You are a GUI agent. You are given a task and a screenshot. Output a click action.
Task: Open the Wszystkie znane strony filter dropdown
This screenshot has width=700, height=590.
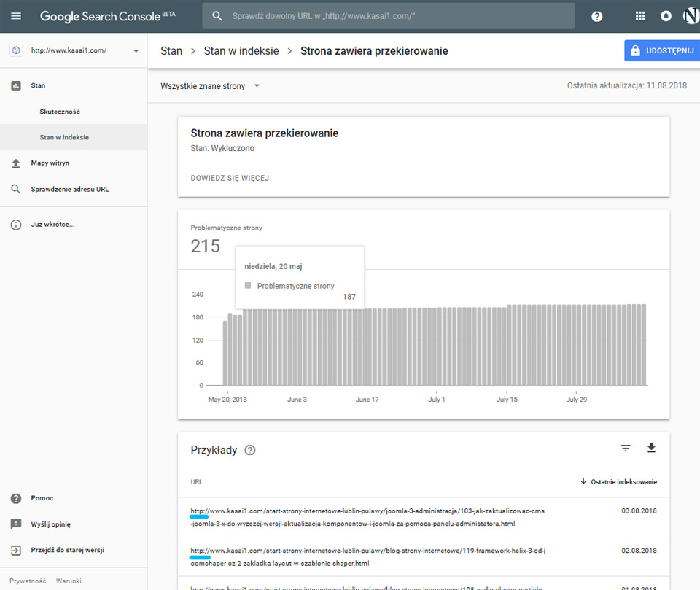point(210,86)
